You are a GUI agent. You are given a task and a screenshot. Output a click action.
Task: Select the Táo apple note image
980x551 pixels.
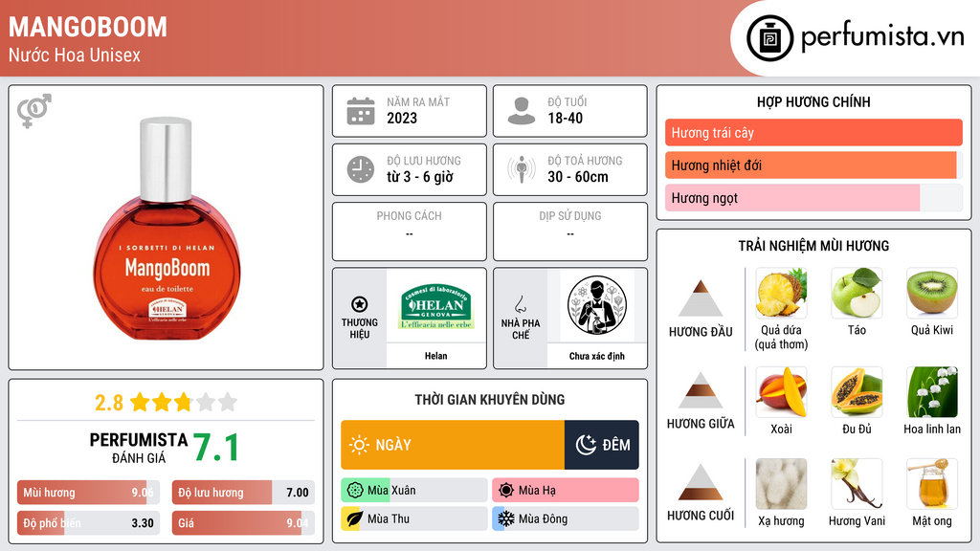[857, 293]
